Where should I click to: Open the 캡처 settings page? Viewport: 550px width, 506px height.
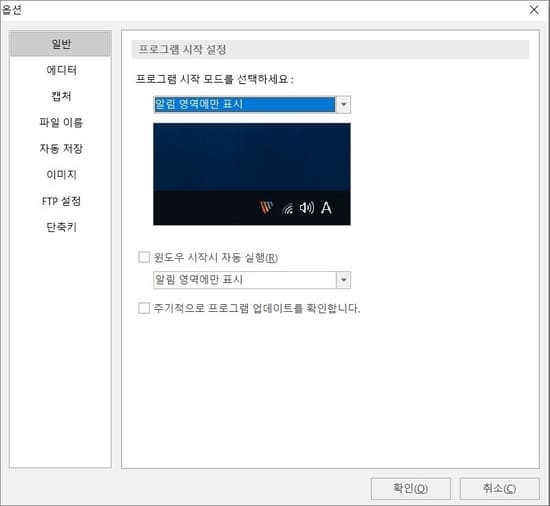(61, 96)
